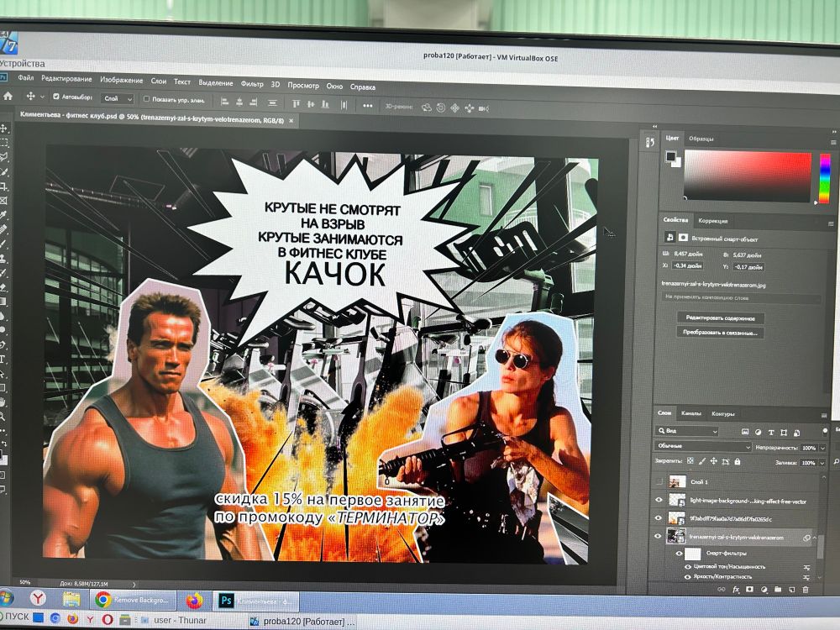Open the Заливка fill dropdown arrow
Viewport: 840px width, 630px height.
tap(823, 463)
